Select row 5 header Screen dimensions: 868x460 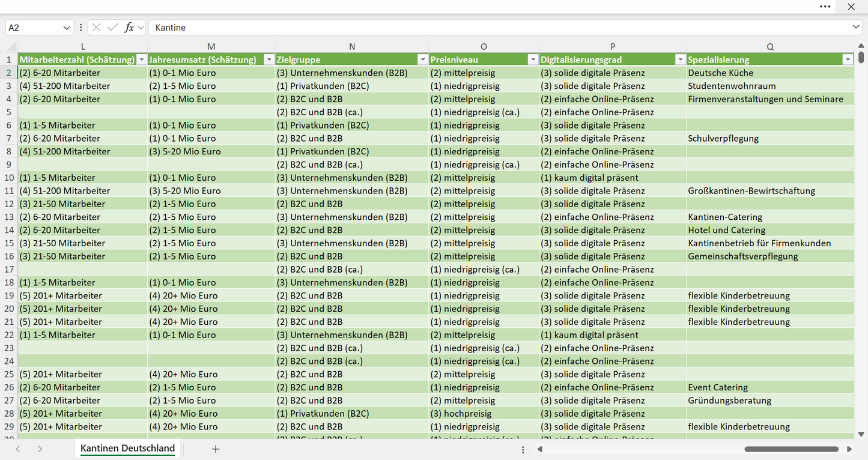point(9,112)
